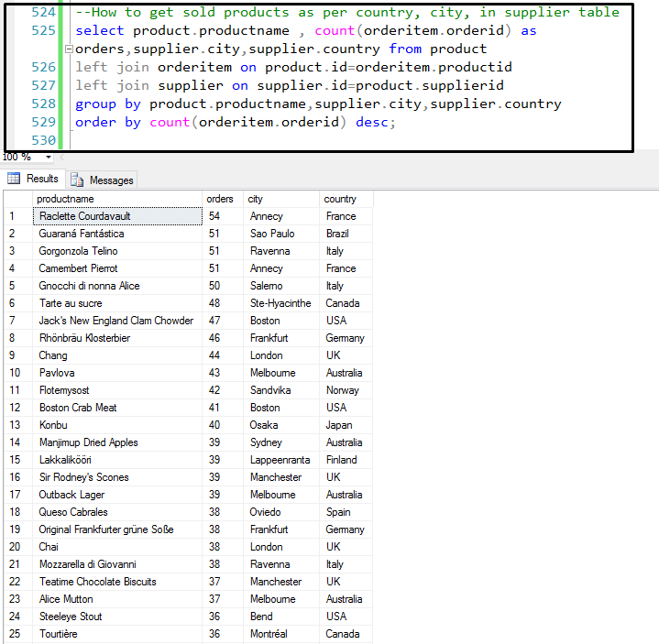Viewport: 659px width, 644px height.
Task: Select the Camembert Pierrot cell
Action: coord(117,268)
